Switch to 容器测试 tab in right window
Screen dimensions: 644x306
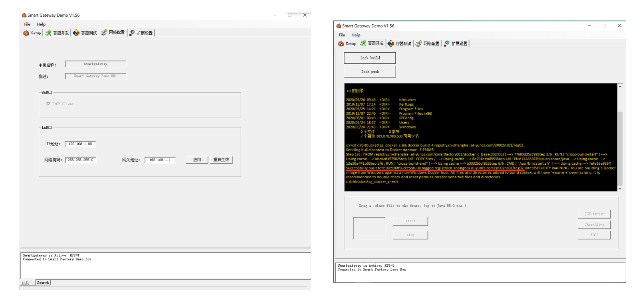pyautogui.click(x=400, y=44)
